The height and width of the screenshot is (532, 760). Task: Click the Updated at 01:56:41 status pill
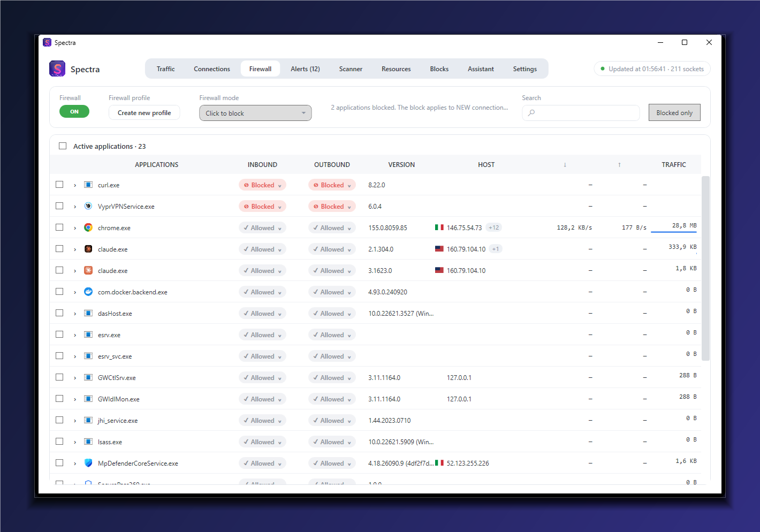[x=652, y=69]
